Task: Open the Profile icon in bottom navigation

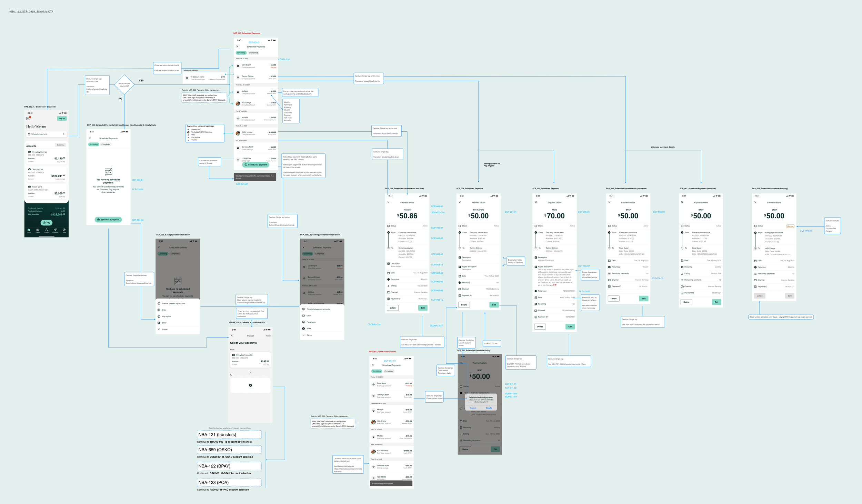Action: pyautogui.click(x=47, y=230)
